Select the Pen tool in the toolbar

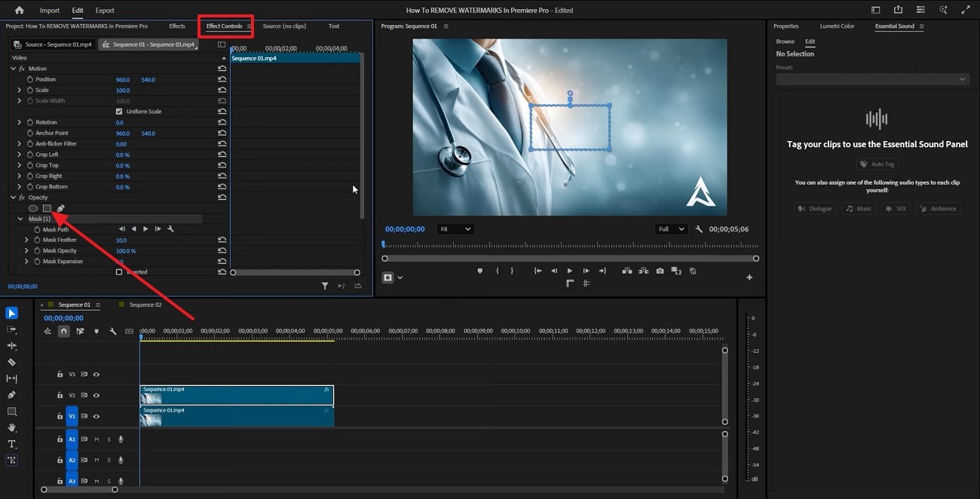click(11, 394)
